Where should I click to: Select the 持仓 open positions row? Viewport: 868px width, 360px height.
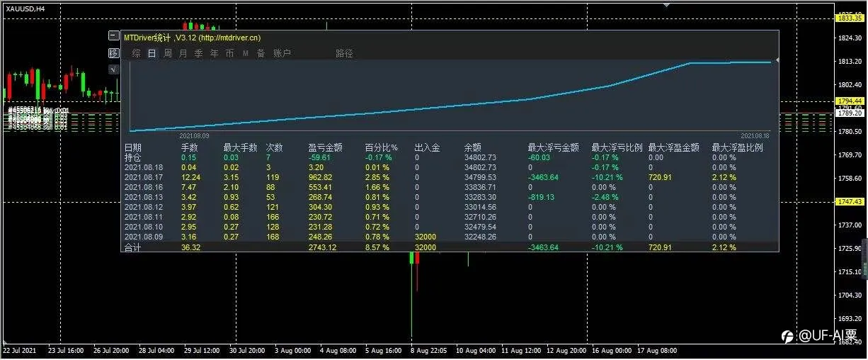click(451, 157)
